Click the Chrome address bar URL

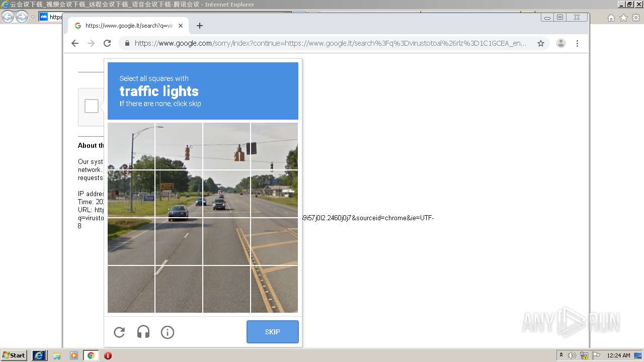coord(330,43)
